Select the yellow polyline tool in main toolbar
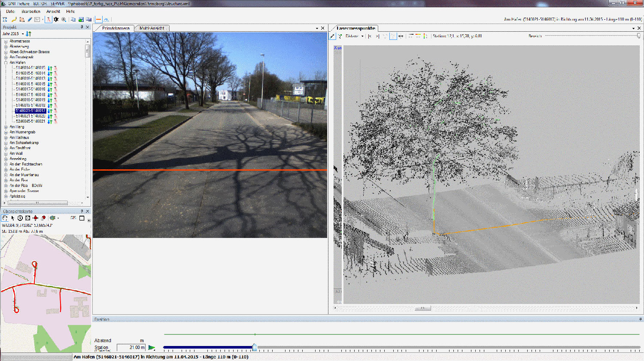This screenshot has height=361, width=644. click(x=14, y=19)
